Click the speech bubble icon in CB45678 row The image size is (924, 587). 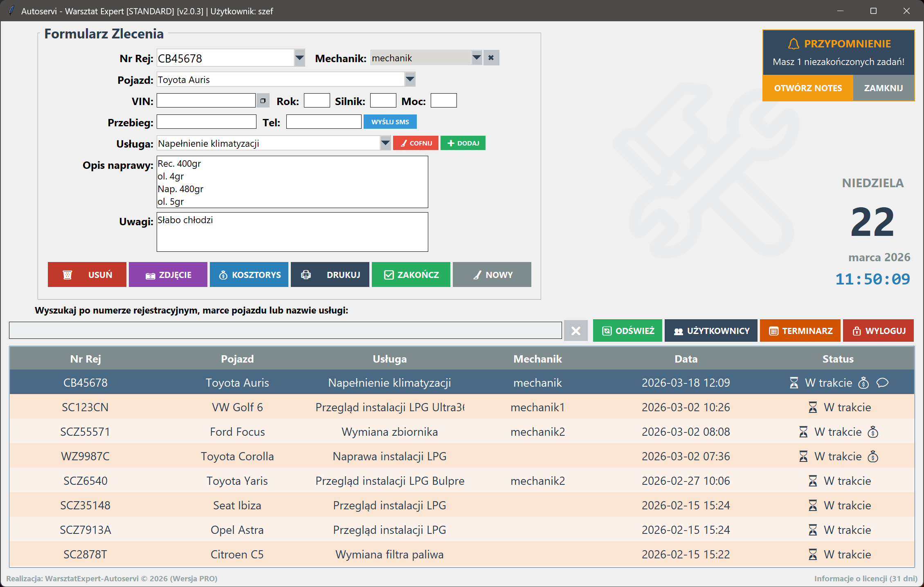click(x=882, y=383)
